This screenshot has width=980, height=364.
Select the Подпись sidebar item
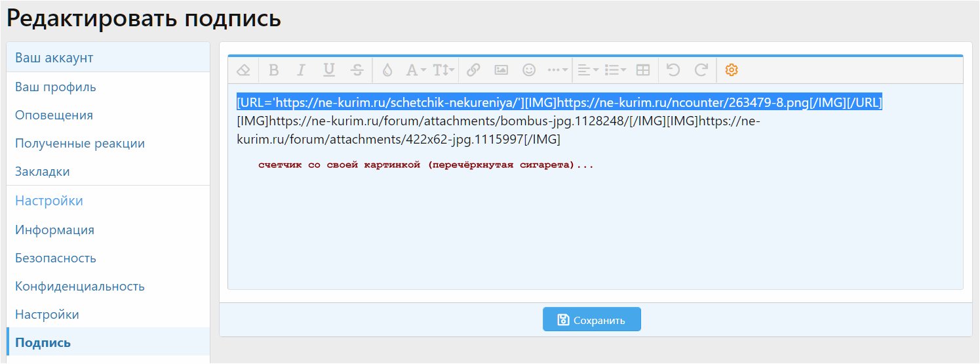coord(108,342)
